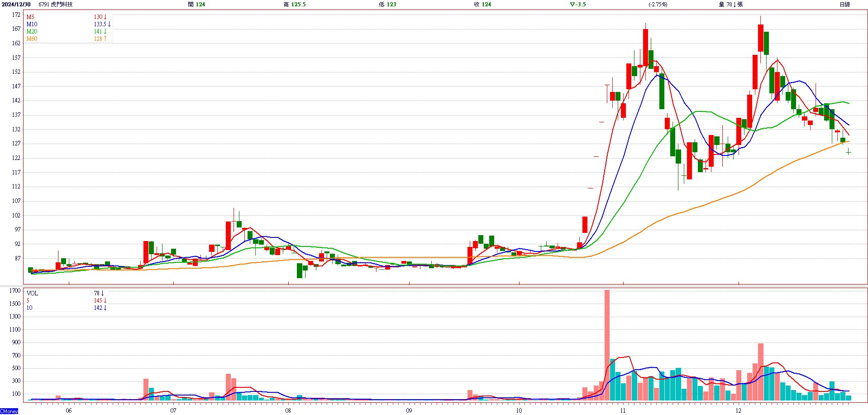The image size is (868, 415).
Task: Click the opening price 開 124 value
Action: (x=196, y=5)
